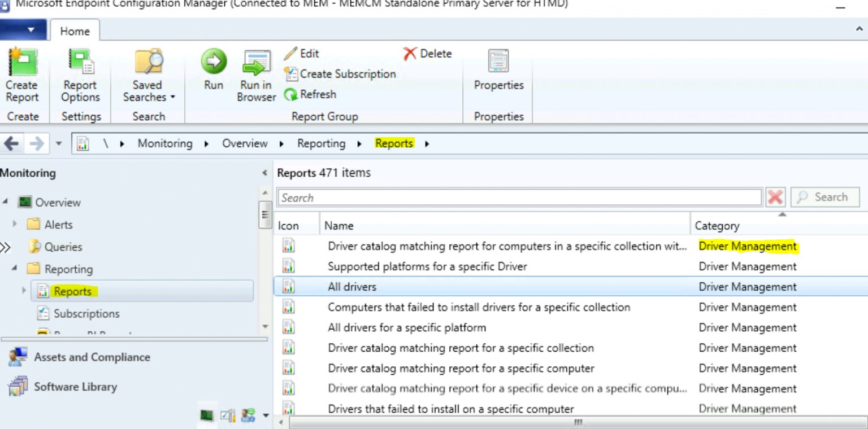Click the Create Subscription ribbon item
This screenshot has width=868, height=429.
click(340, 74)
